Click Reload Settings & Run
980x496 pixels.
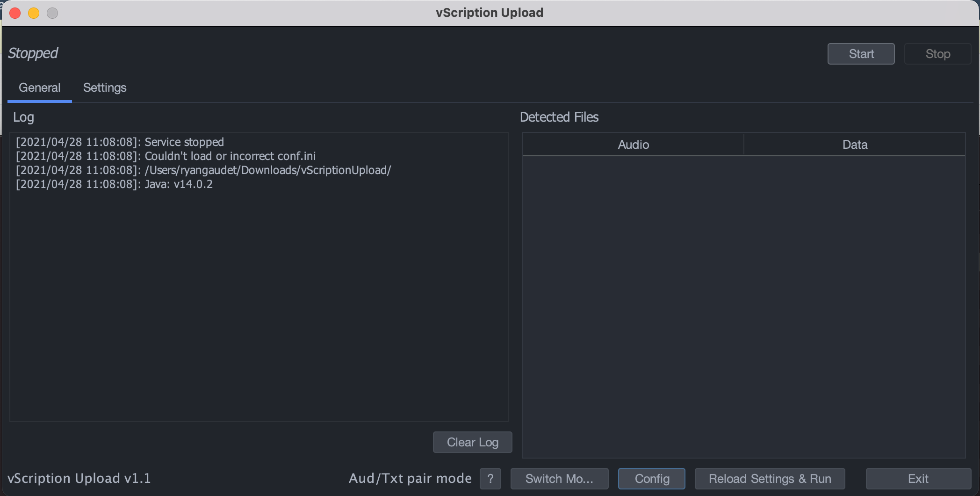click(x=770, y=479)
